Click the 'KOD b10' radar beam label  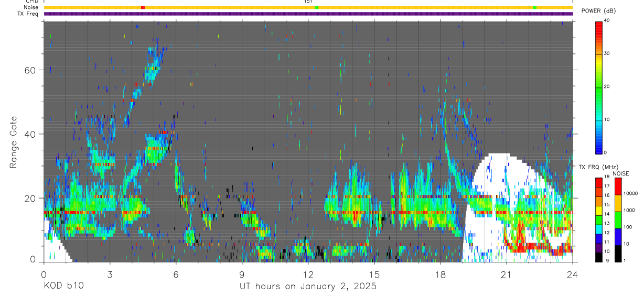(63, 287)
